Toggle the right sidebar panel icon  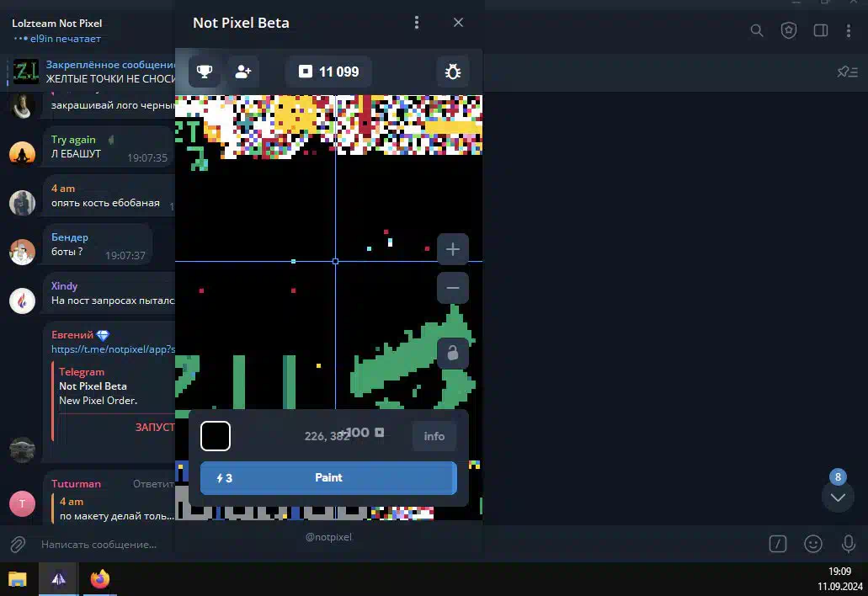click(x=821, y=30)
